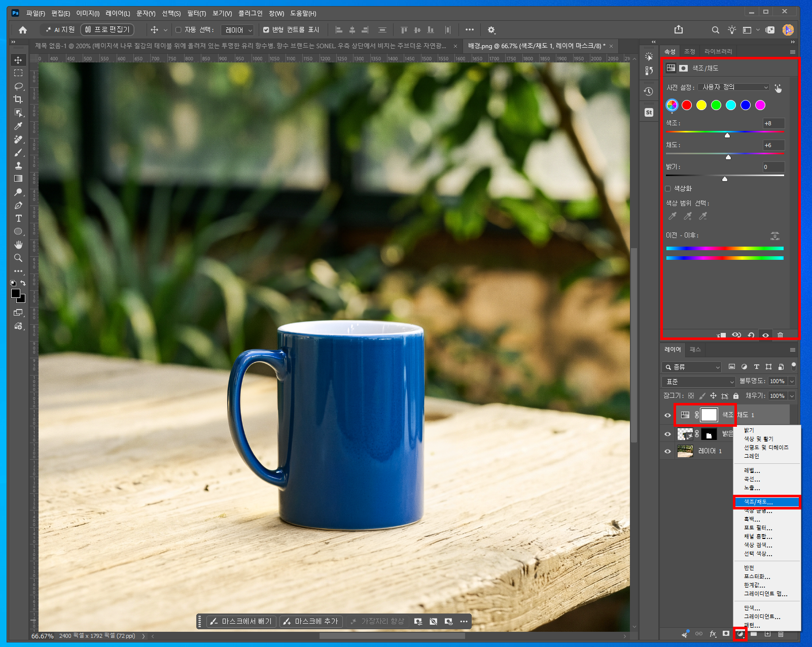Expand the blend mode 표준 dropdown
Screen dimensions: 812x647
coord(698,382)
